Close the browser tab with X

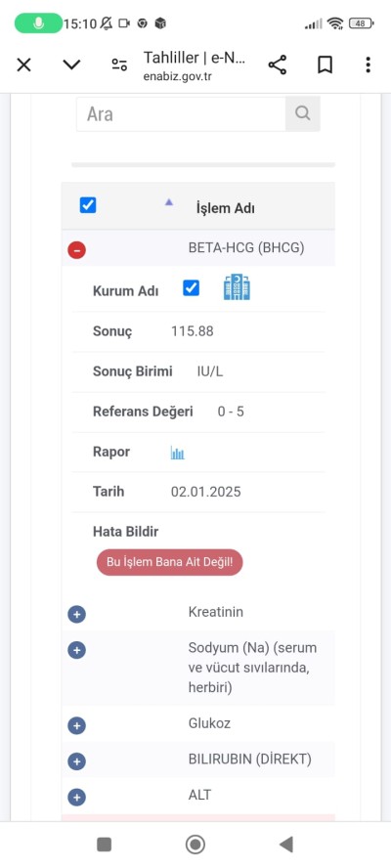coord(23,65)
